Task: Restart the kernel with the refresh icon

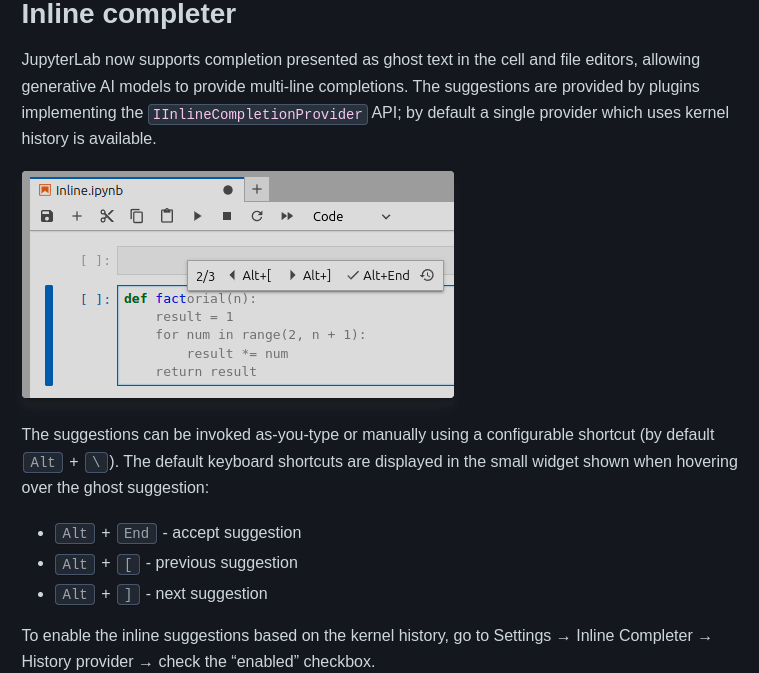Action: click(257, 216)
